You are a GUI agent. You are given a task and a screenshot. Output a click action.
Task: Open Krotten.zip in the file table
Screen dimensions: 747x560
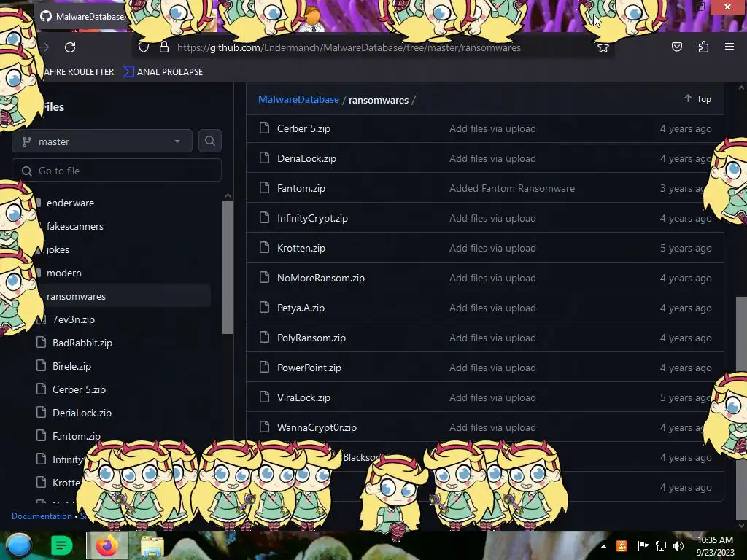(301, 248)
